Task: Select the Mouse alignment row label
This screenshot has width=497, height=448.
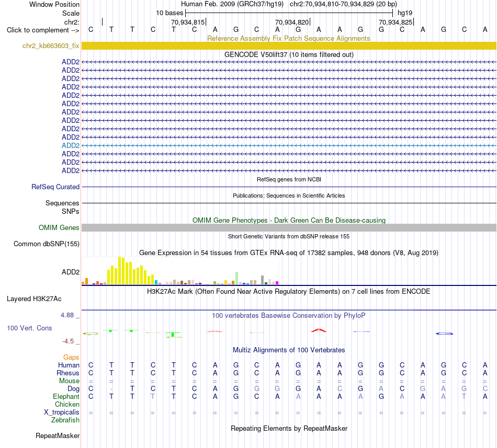Action: click(x=69, y=381)
